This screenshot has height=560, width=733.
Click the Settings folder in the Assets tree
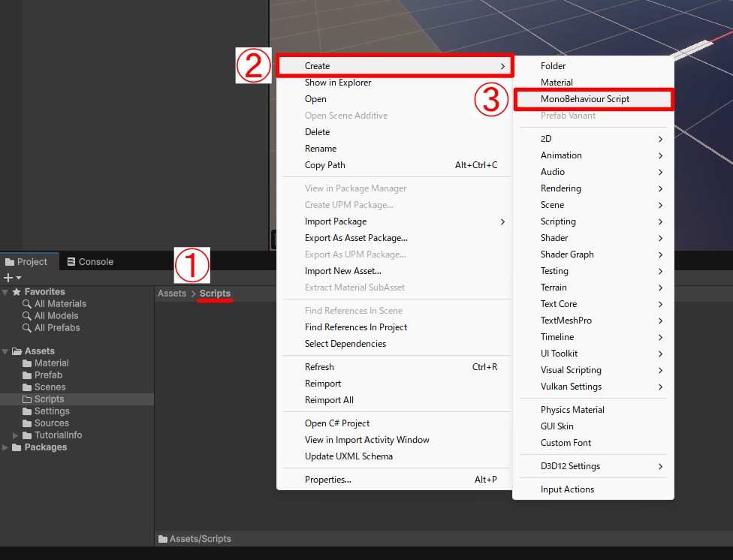coord(52,411)
